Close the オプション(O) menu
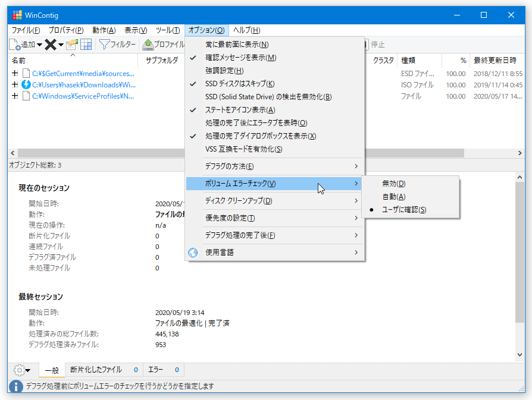Screen dimensions: 532x400 tap(206, 30)
